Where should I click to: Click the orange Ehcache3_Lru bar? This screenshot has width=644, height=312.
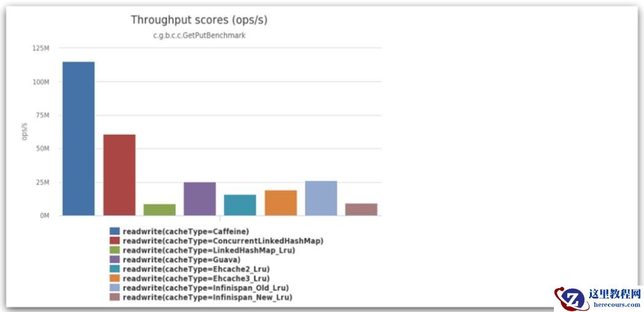(281, 203)
